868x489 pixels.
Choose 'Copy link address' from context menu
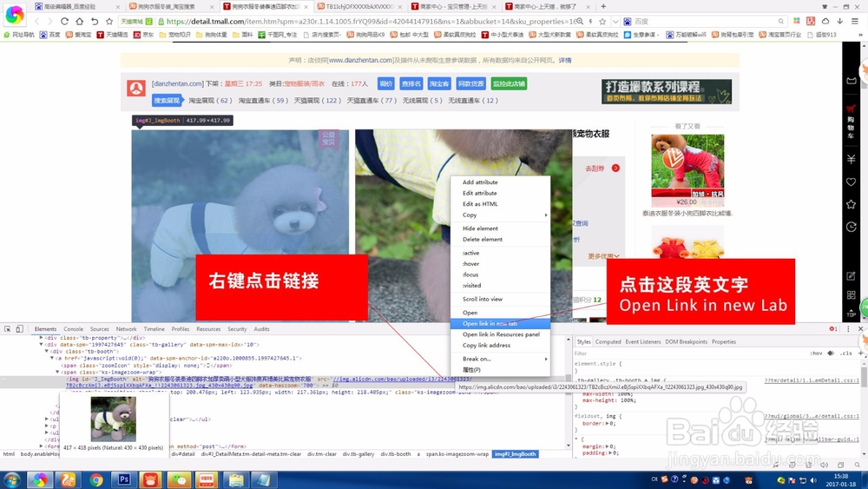[x=501, y=345]
